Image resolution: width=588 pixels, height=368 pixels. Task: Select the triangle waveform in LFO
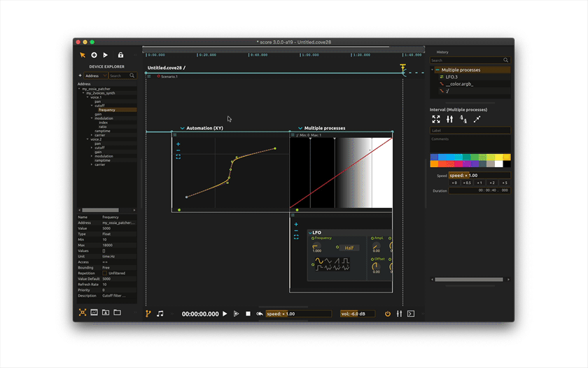click(328, 261)
